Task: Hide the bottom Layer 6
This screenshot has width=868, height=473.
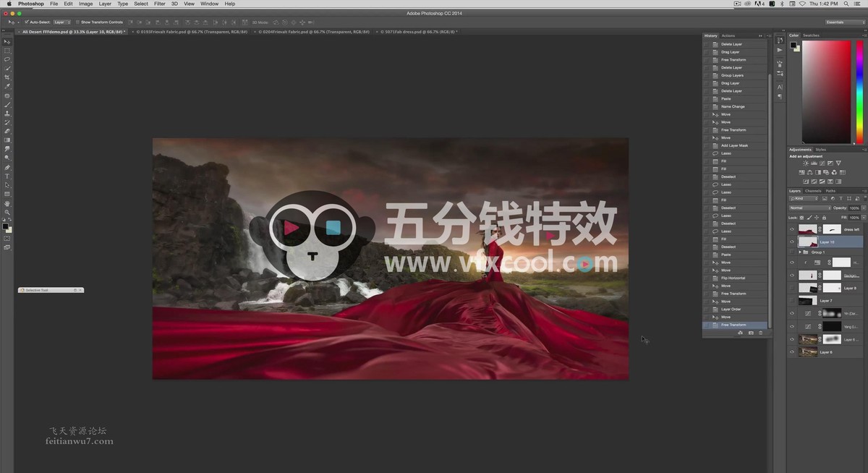Action: [792, 352]
